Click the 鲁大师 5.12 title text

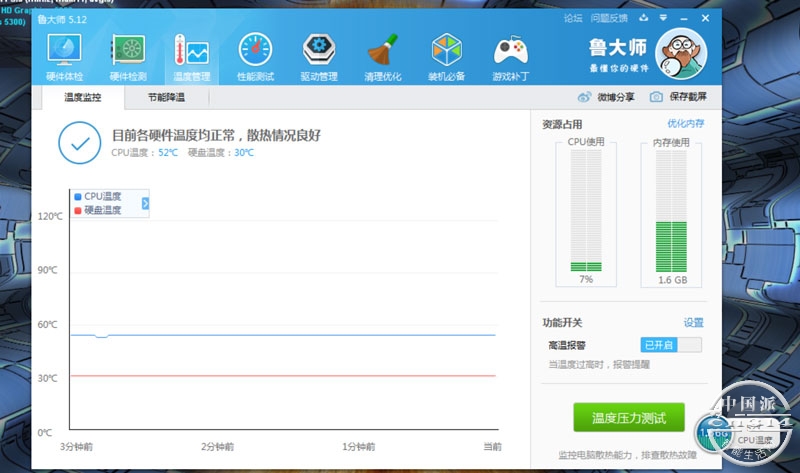tap(62, 19)
